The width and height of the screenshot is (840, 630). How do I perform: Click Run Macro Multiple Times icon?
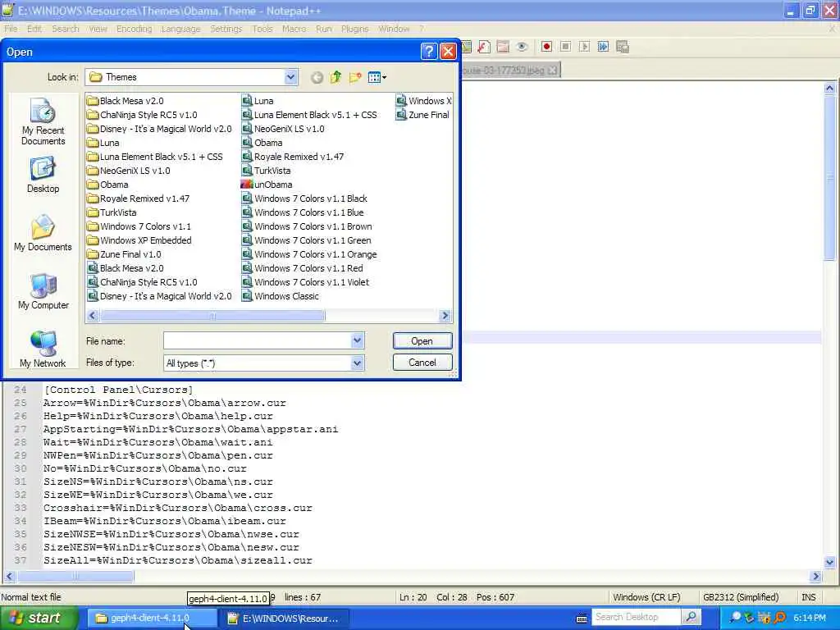(603, 47)
